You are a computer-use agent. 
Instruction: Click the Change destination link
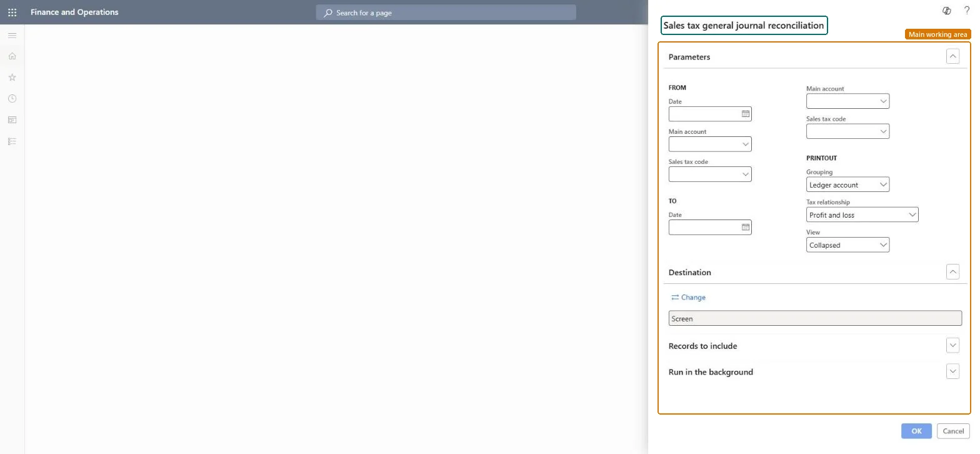point(688,297)
